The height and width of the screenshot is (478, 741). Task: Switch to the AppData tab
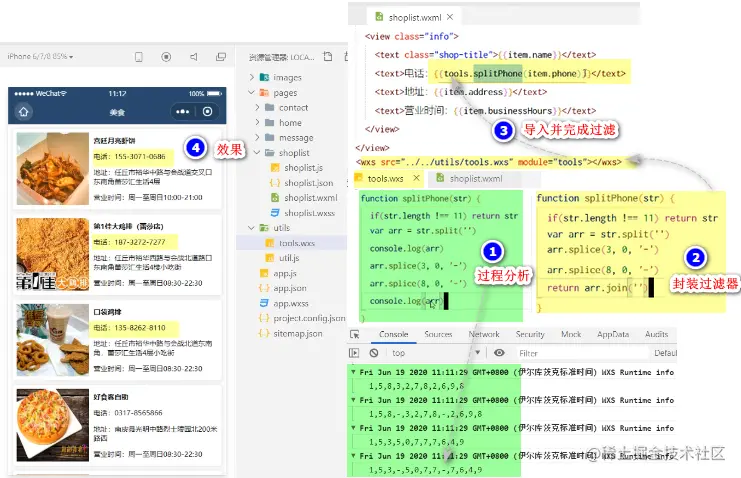pyautogui.click(x=613, y=334)
